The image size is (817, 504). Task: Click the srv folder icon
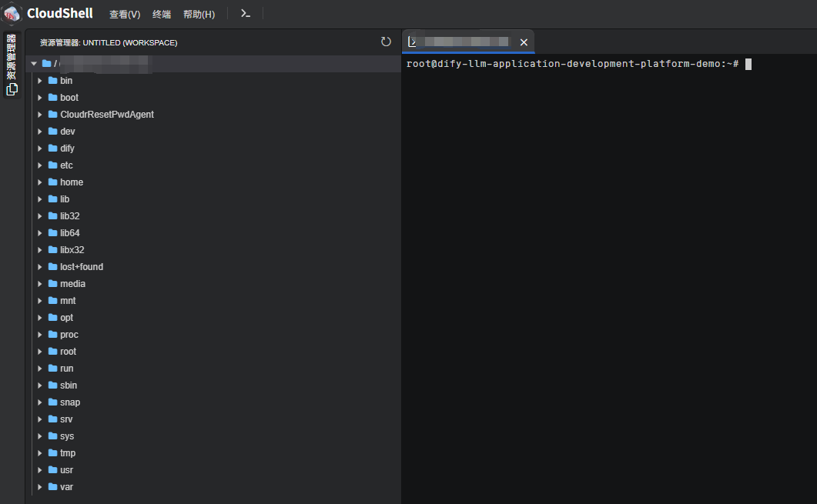52,419
